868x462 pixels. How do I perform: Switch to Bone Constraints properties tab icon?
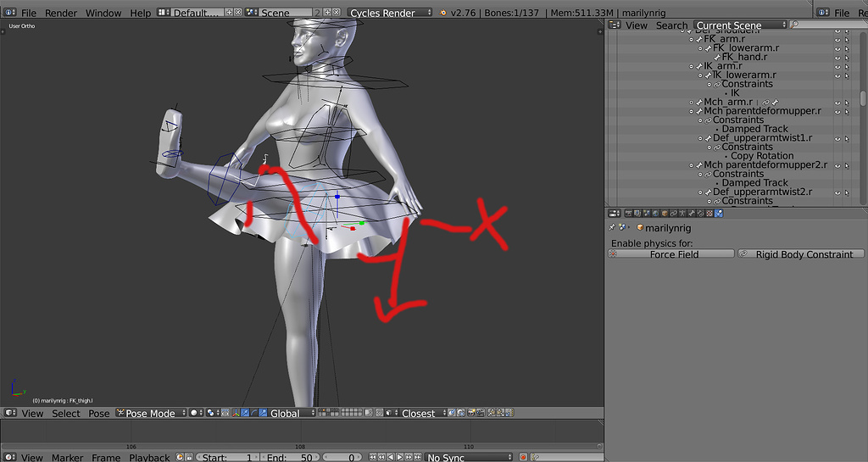701,213
